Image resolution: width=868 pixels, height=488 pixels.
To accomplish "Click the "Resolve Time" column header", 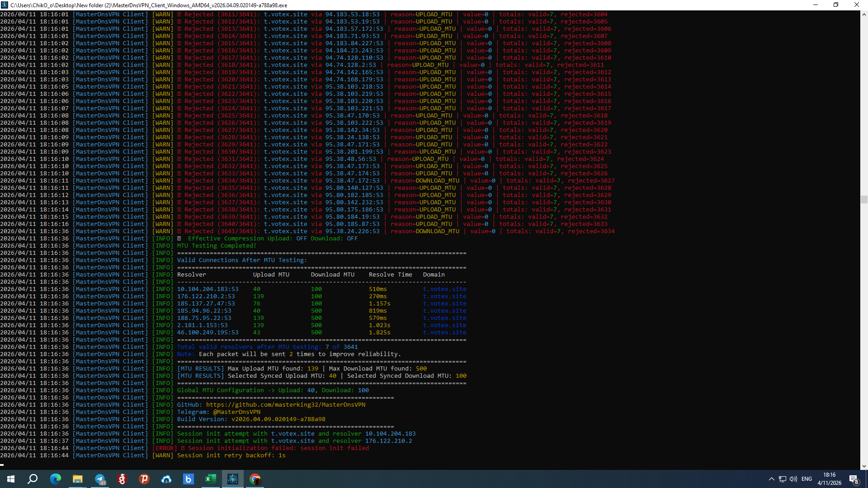I will click(x=390, y=275).
